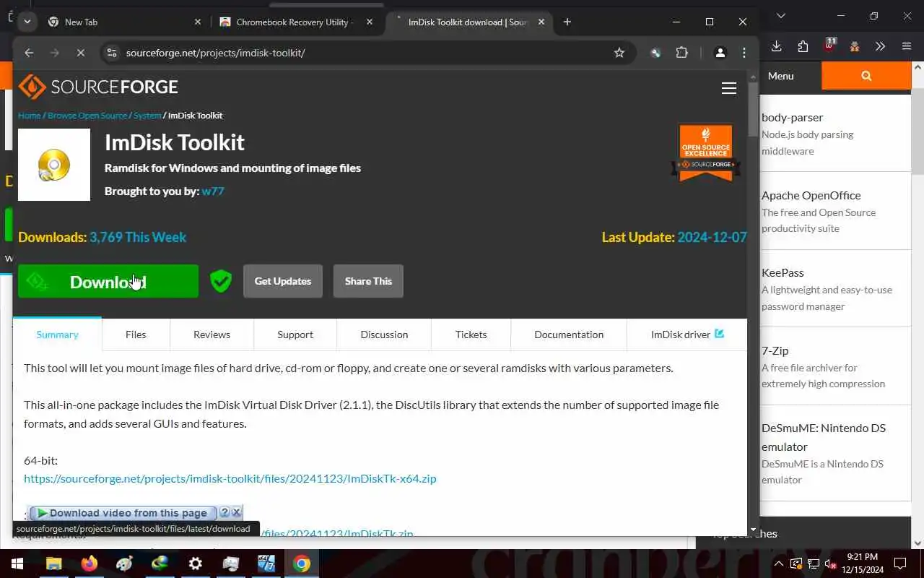924x578 pixels.
Task: Click 3,769 This Week downloads link
Action: (x=138, y=237)
